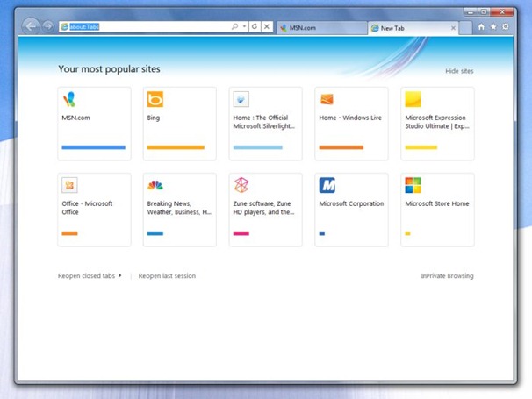This screenshot has height=399, width=532.
Task: Open Microsoft Expression Studio yellow icon
Action: click(413, 99)
